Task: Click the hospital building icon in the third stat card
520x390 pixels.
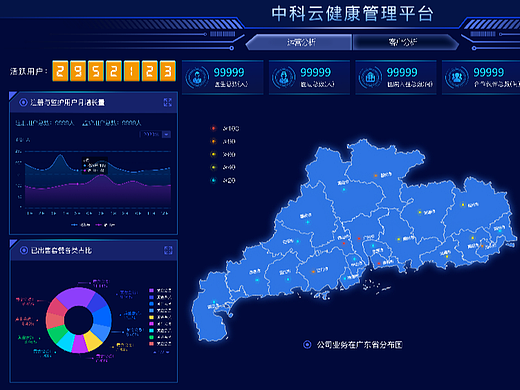Action: (x=370, y=77)
